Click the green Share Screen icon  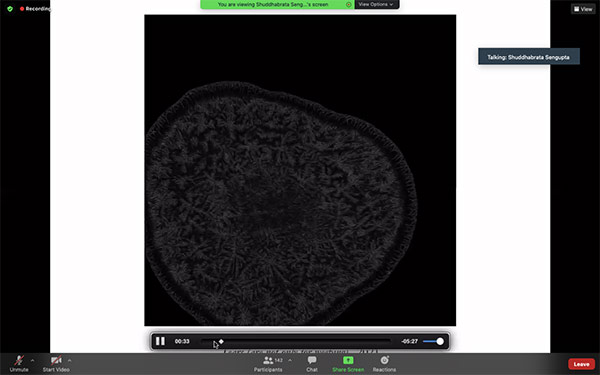(348, 360)
